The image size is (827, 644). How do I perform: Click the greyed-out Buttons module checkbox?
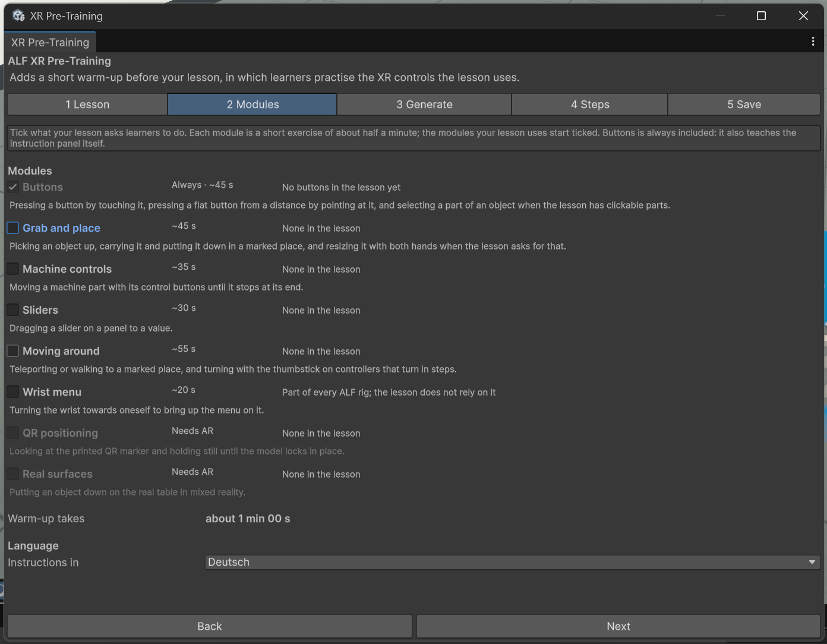12,187
